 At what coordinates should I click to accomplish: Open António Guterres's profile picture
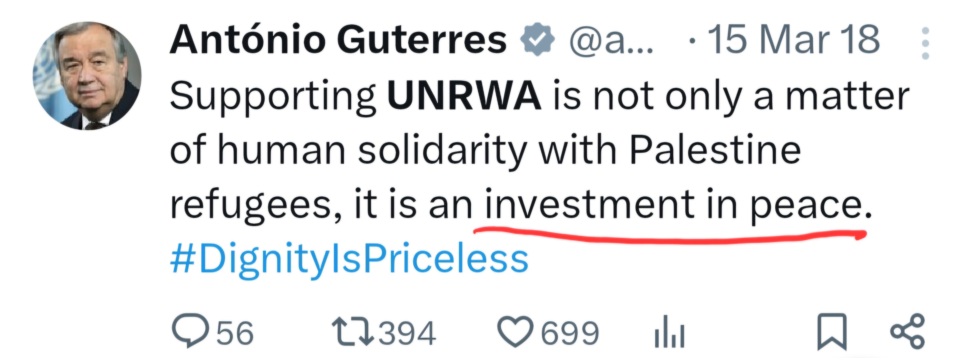[x=87, y=76]
